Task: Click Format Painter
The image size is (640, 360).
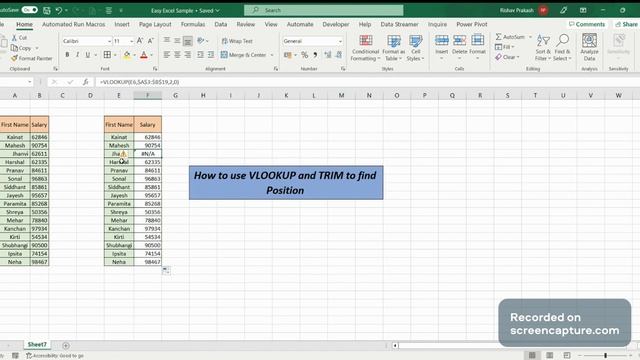Action: [x=32, y=58]
